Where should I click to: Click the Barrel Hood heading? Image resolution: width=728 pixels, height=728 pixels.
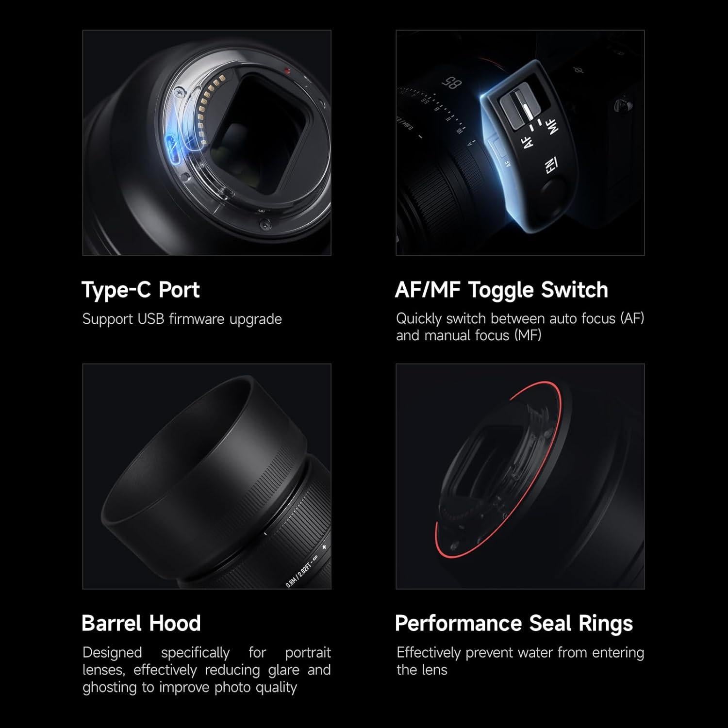coord(141,623)
